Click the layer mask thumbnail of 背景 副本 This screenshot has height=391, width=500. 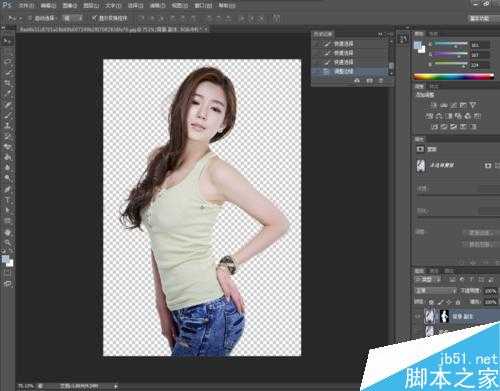point(444,316)
